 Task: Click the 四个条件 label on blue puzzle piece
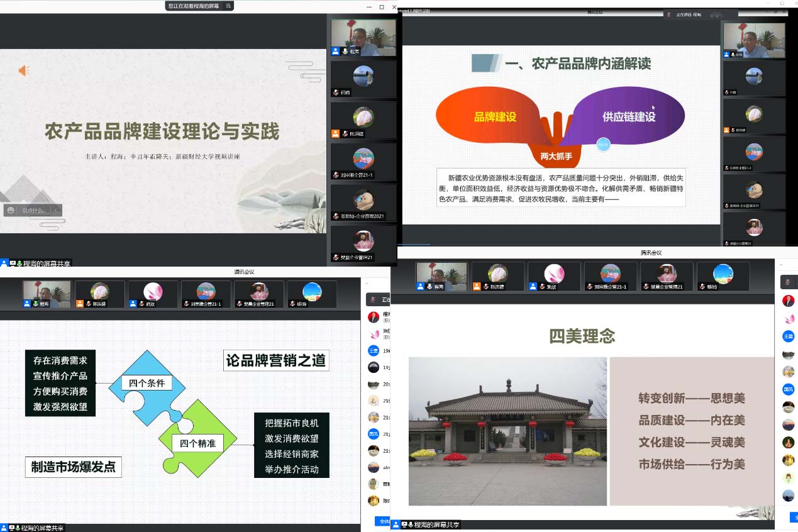pos(147,383)
